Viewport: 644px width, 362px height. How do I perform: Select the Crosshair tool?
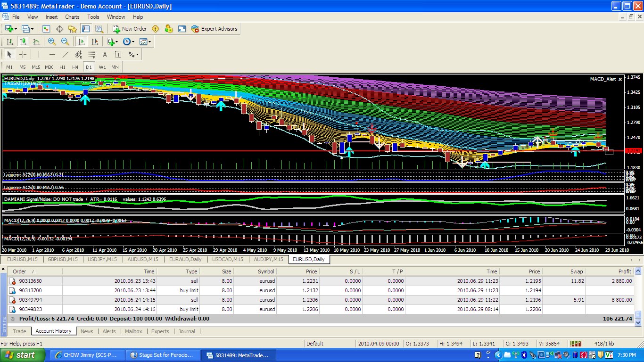(23, 54)
